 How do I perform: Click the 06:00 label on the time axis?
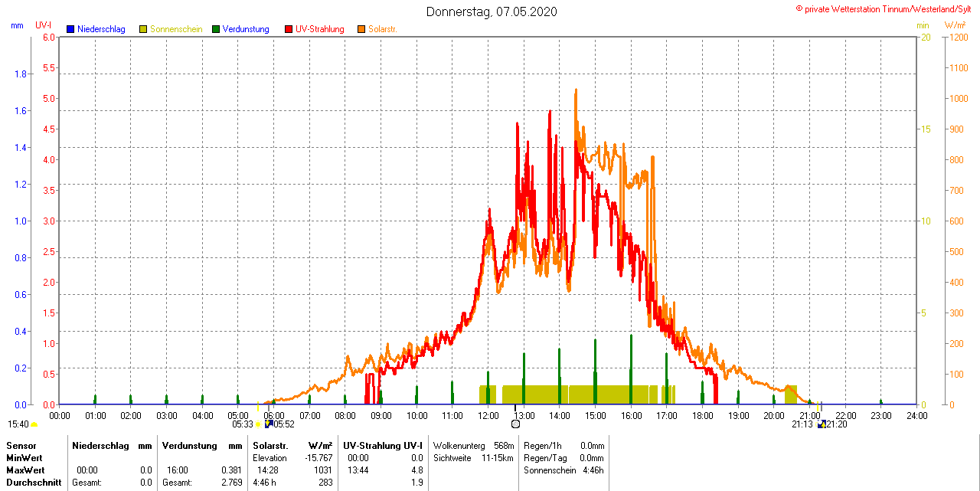[274, 416]
